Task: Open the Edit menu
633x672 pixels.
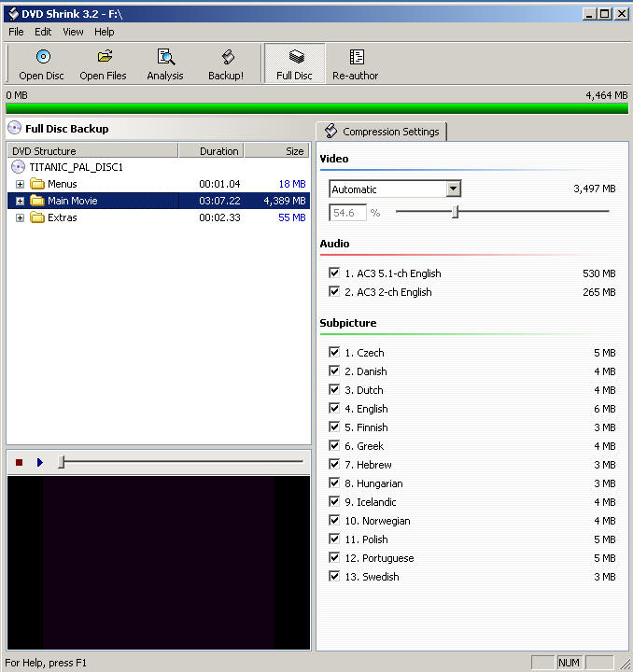Action: tap(43, 32)
